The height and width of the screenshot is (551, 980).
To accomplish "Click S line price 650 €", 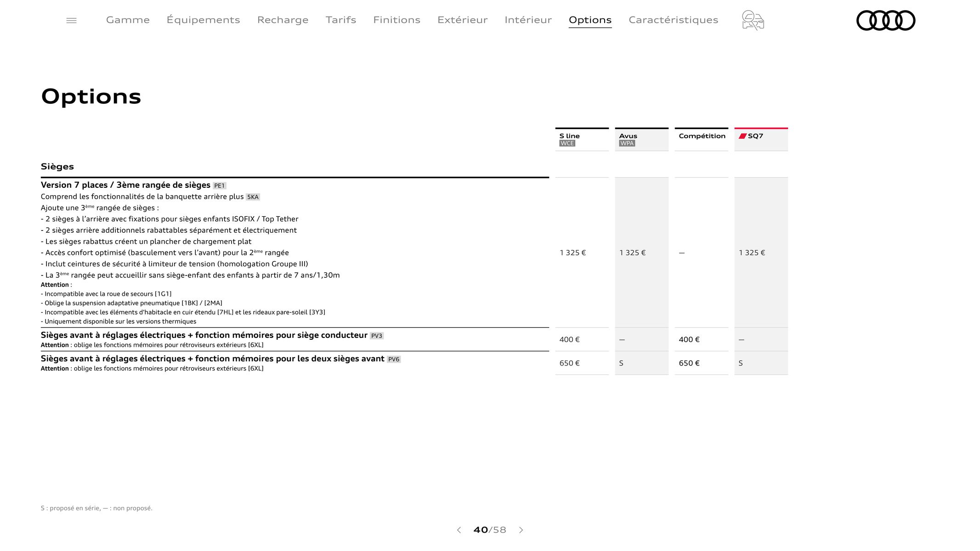I will (569, 363).
